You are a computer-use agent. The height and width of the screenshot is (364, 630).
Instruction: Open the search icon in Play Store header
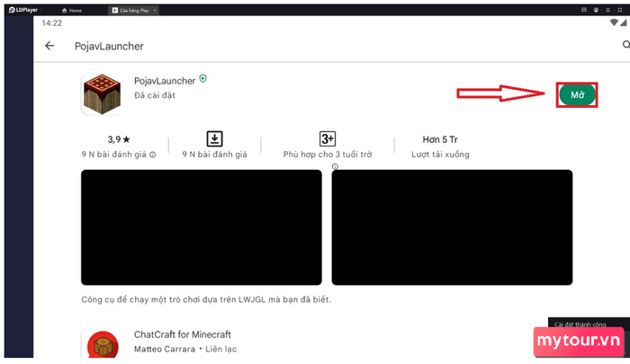point(626,45)
